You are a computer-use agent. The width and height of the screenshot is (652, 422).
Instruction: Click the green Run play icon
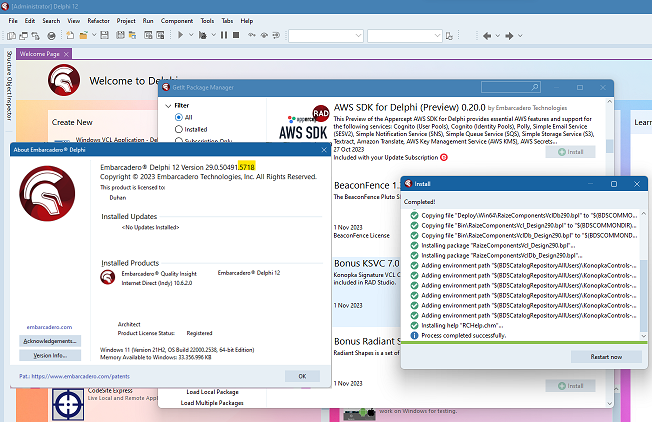tap(180, 35)
